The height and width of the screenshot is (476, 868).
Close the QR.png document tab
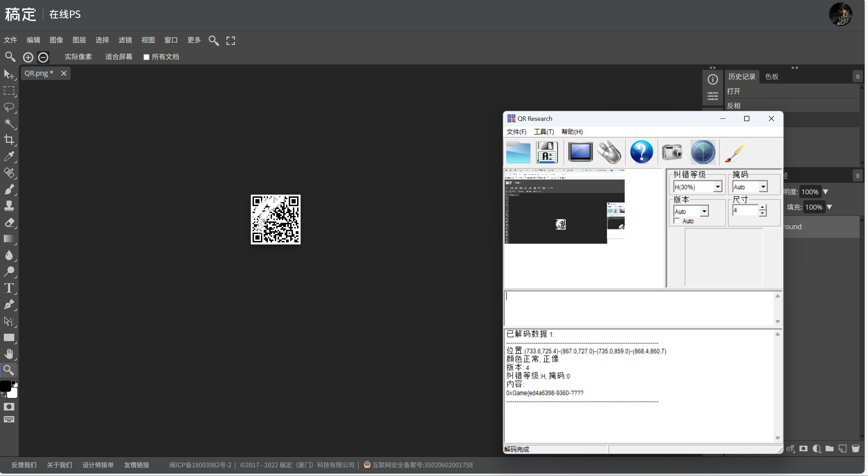(x=64, y=73)
